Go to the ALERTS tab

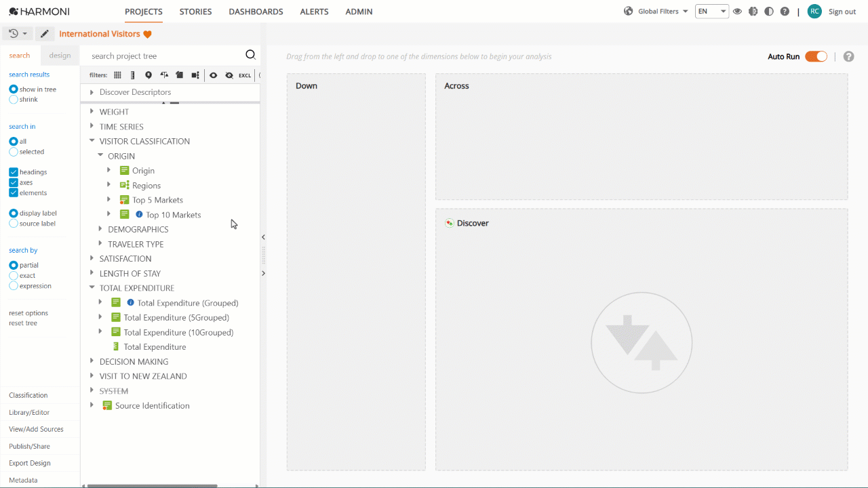pyautogui.click(x=314, y=12)
